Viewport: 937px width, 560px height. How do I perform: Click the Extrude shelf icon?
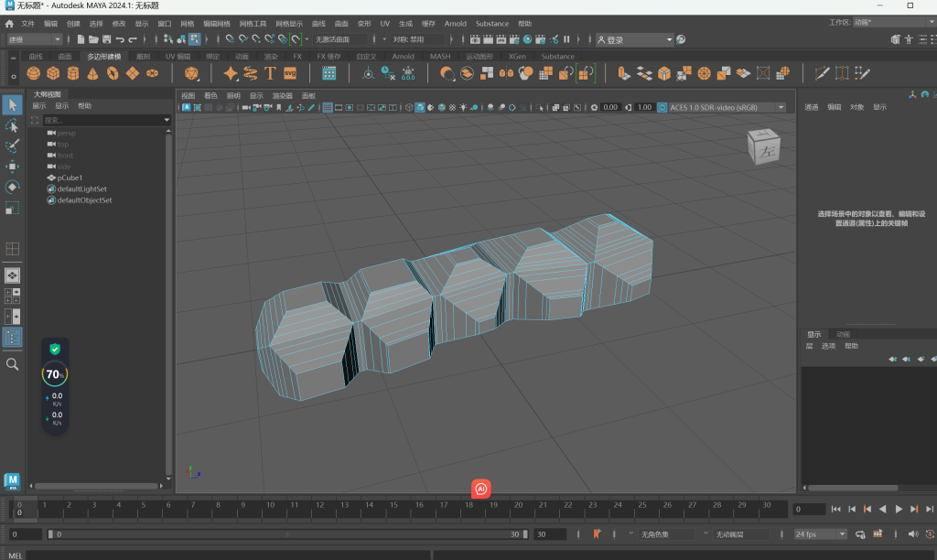[x=624, y=73]
